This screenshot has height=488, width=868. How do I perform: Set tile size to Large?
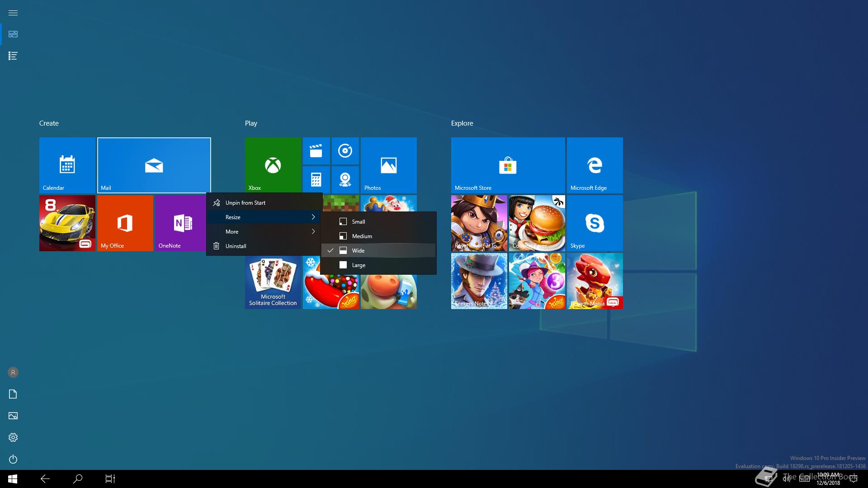(x=378, y=265)
